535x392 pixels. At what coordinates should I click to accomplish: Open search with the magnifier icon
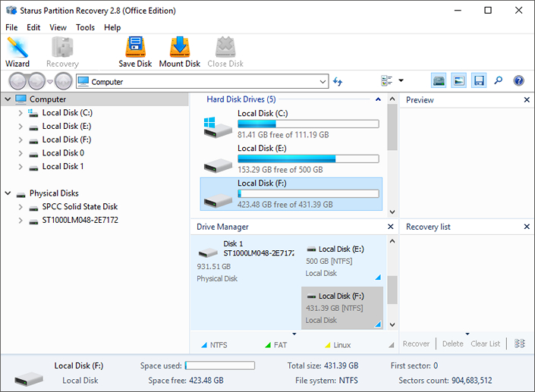point(499,81)
